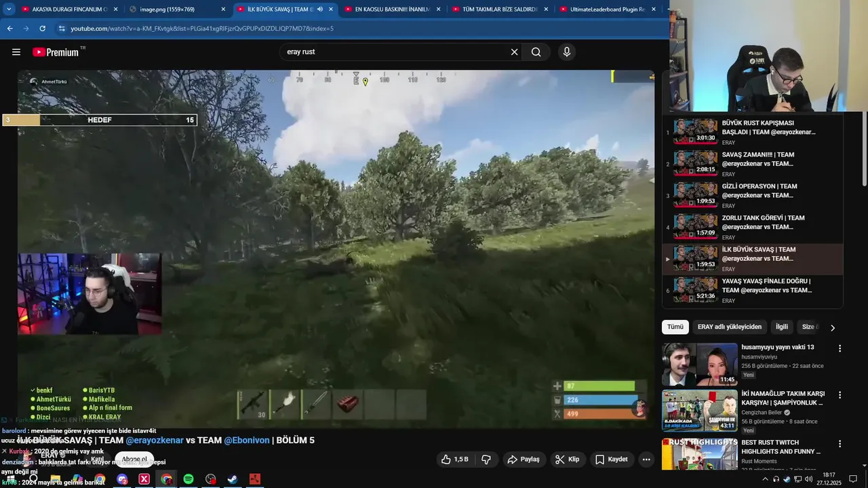This screenshot has width=868, height=488.
Task: Open Discord from the taskbar
Action: pyautogui.click(x=122, y=479)
